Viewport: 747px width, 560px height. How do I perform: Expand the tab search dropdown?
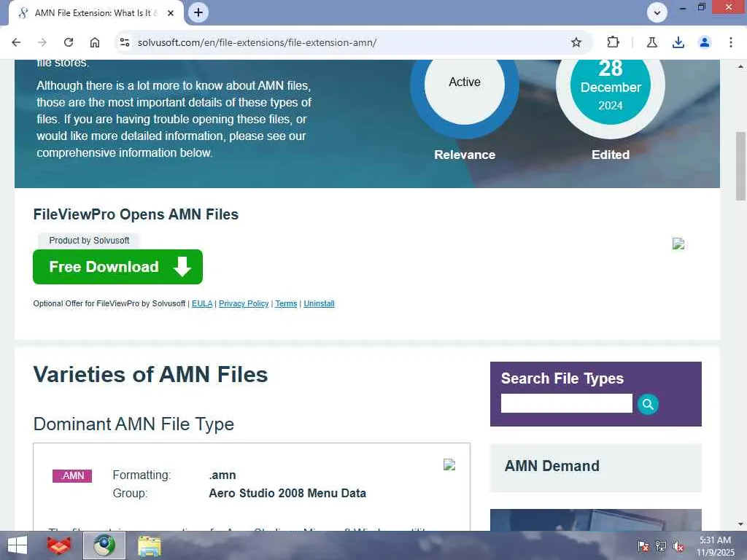[657, 12]
